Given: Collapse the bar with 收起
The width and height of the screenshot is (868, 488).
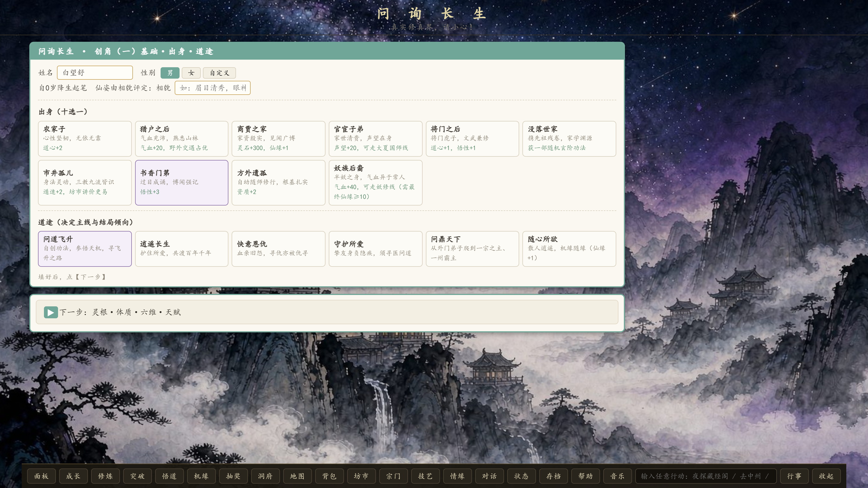Looking at the screenshot, I should (826, 476).
